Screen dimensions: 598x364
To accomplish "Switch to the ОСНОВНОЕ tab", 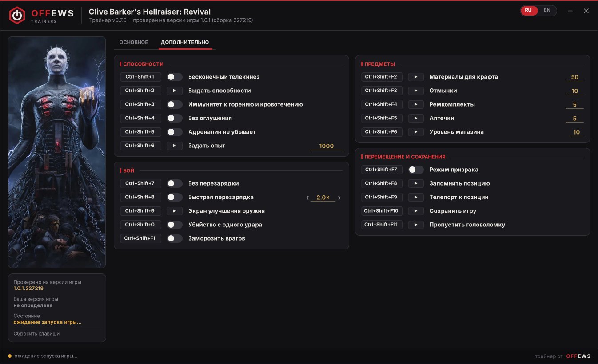I will pyautogui.click(x=134, y=42).
